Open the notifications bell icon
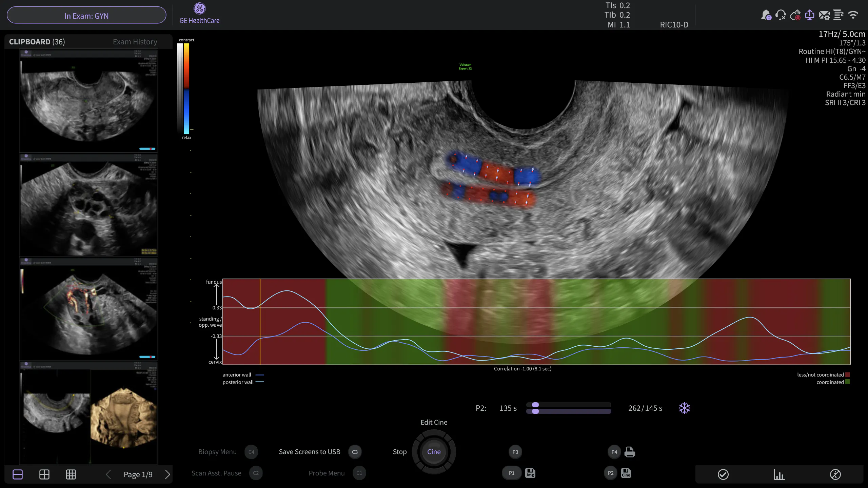Screen dimensions: 868x488 tap(766, 15)
